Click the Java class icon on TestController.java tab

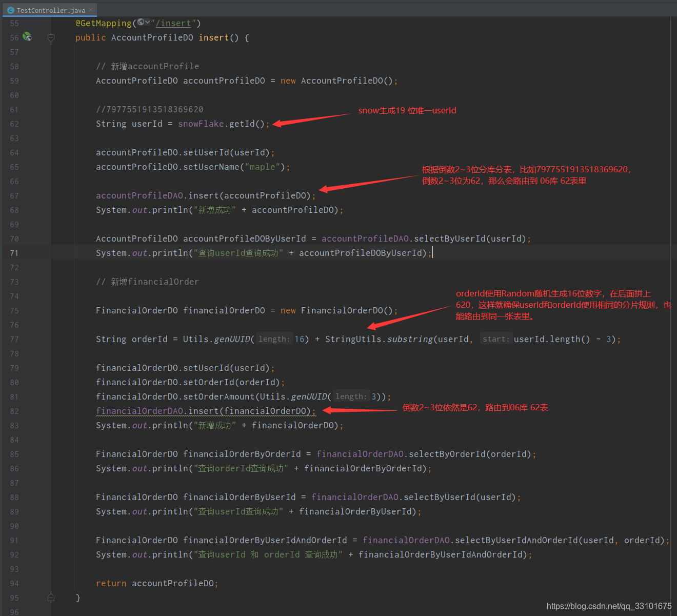point(10,10)
